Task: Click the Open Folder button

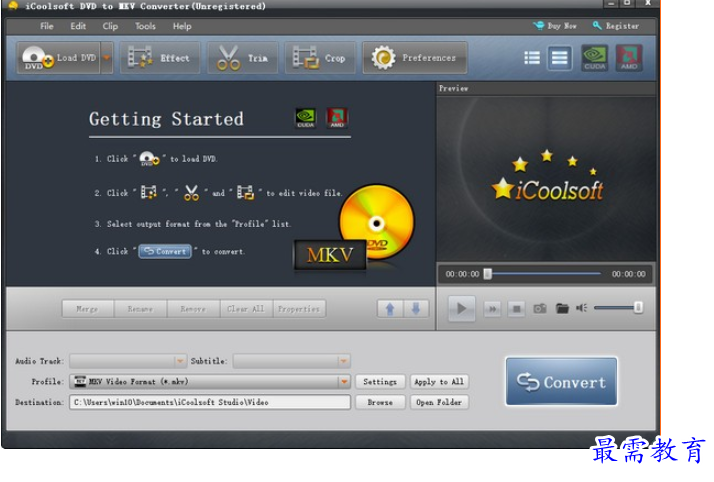Action: [439, 402]
